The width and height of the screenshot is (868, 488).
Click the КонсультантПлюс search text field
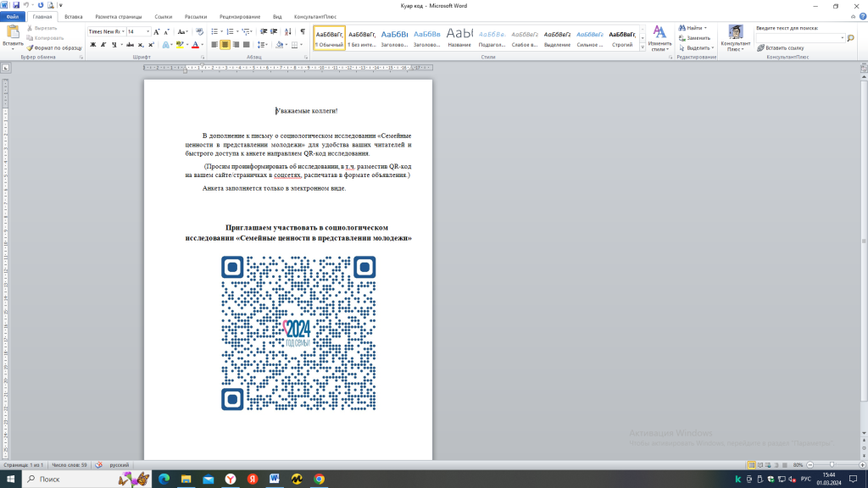(798, 38)
